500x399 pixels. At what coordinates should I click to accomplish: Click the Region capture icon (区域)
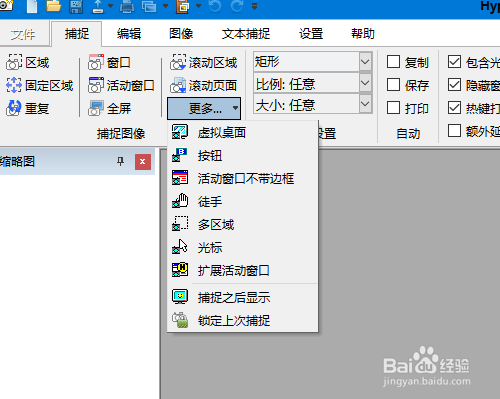14,62
